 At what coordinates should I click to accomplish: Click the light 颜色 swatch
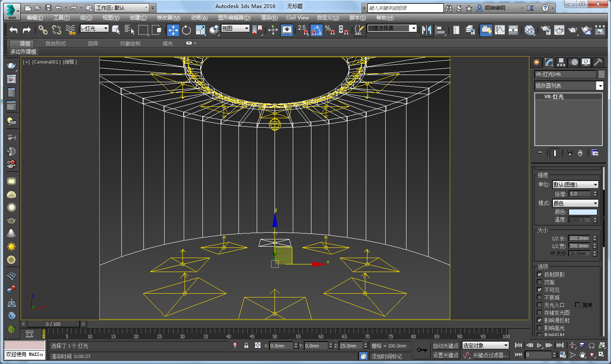[583, 212]
